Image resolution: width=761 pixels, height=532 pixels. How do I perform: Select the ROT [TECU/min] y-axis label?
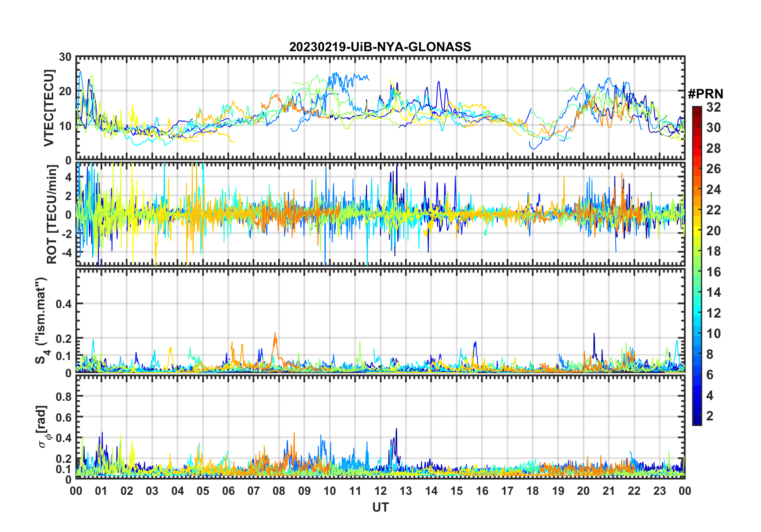[52, 214]
